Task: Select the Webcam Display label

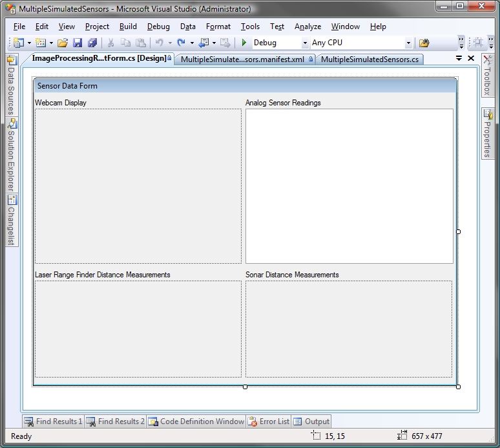Action: click(x=61, y=103)
